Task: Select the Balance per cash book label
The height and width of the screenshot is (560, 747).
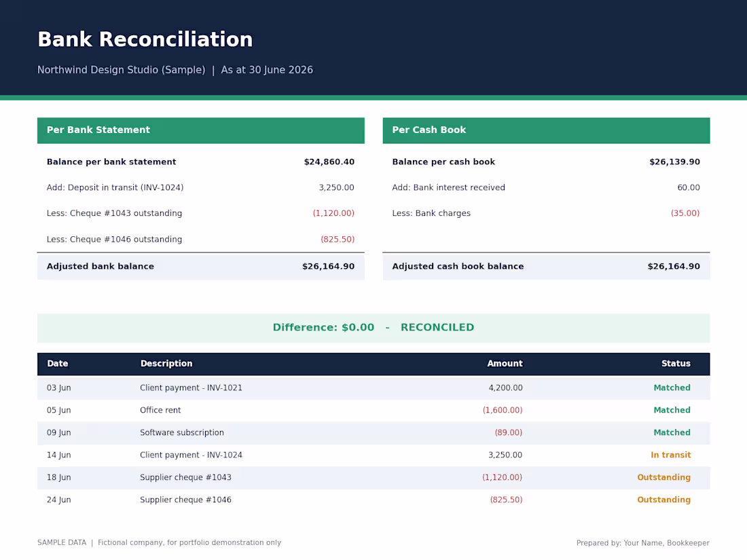Action: click(443, 162)
